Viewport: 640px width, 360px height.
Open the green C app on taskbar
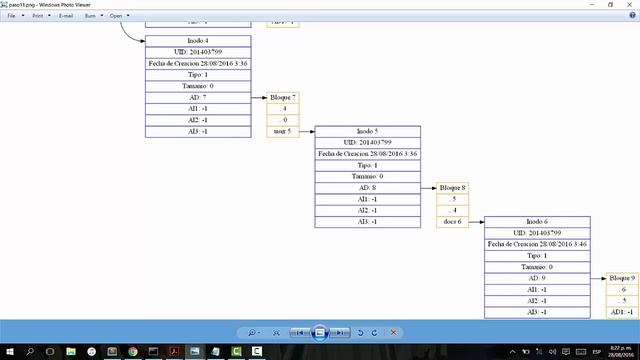236,351
